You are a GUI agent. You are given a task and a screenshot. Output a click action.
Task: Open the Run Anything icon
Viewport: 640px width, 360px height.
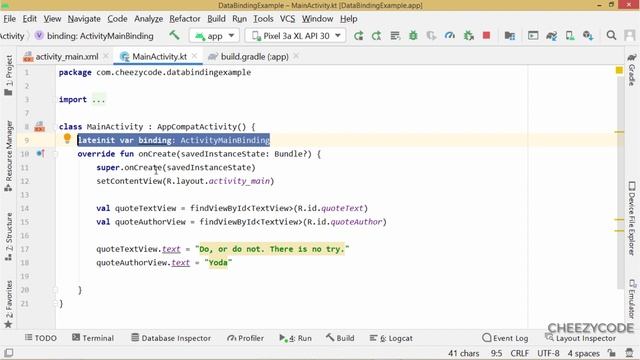[533, 36]
